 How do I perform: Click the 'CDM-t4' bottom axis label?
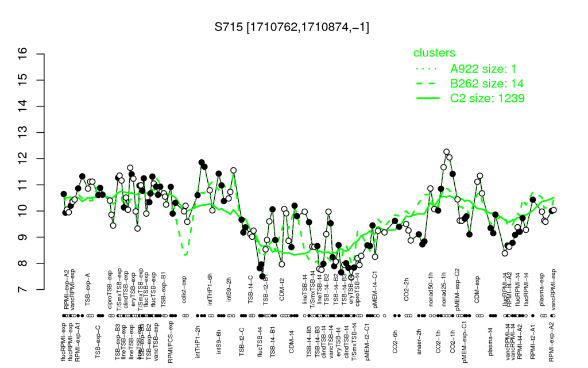(x=291, y=342)
